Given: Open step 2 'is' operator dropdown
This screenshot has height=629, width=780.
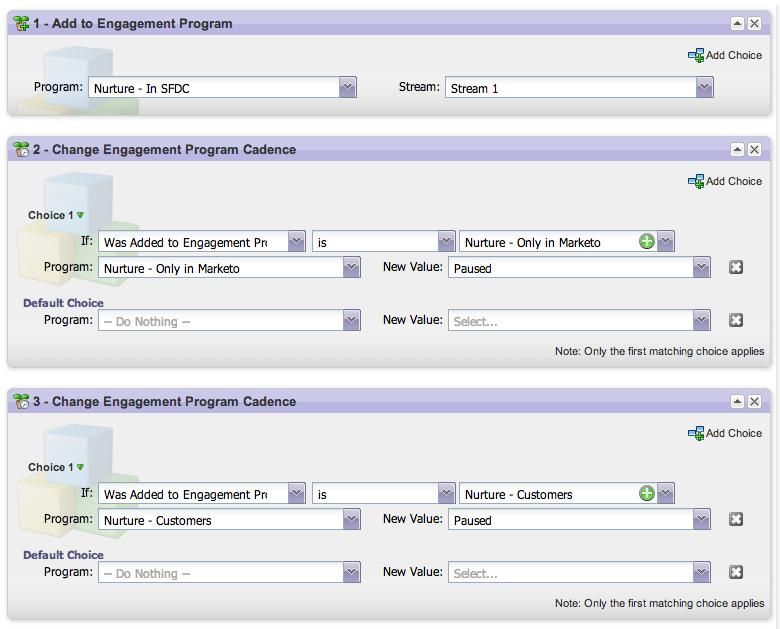Looking at the screenshot, I should point(446,242).
